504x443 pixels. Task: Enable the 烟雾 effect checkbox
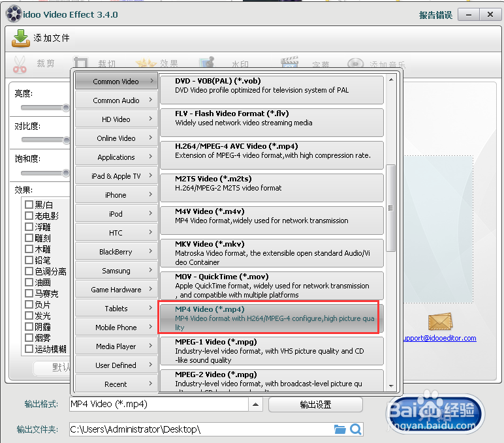pyautogui.click(x=29, y=337)
